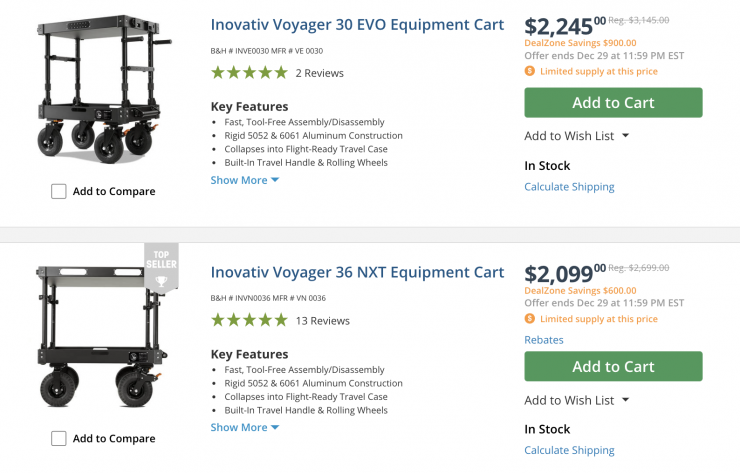740x473 pixels.
Task: Open the Inovativ Voyager 36 NXT product title
Action: 357,272
